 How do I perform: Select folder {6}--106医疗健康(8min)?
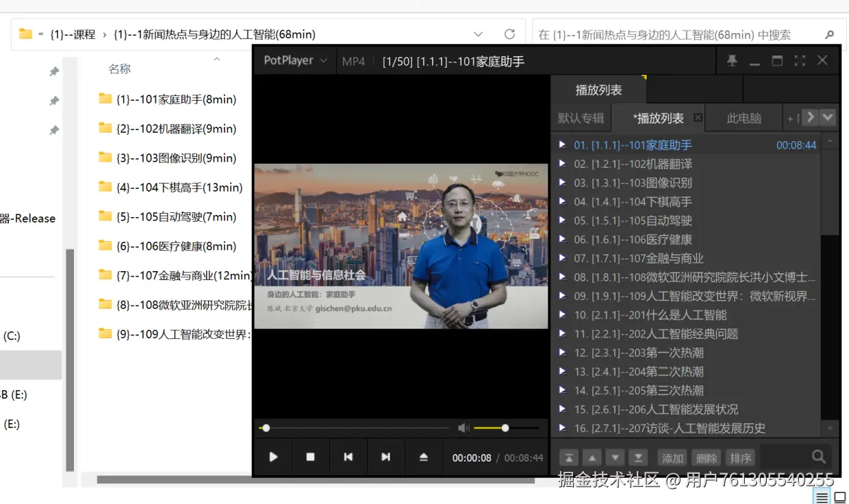[x=168, y=247]
